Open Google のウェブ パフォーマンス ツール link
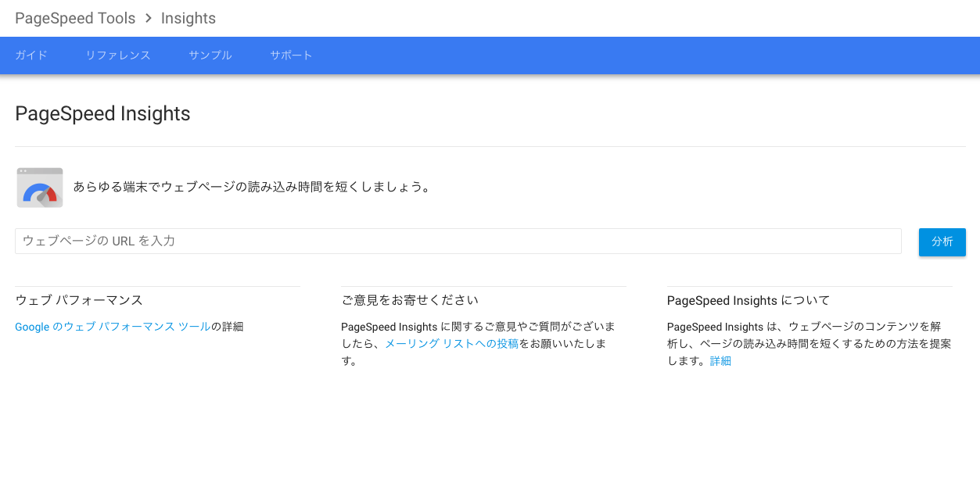Screen dimensions: 980x501 [x=113, y=327]
